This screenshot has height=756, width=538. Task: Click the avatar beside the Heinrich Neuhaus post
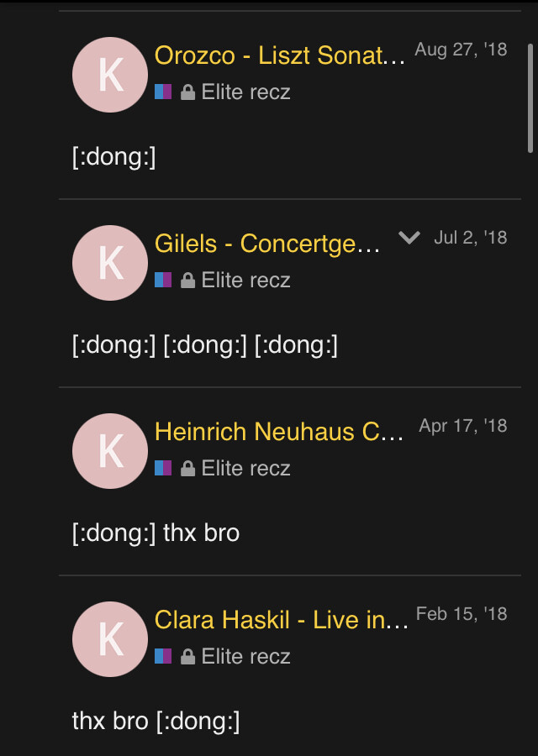click(x=110, y=451)
